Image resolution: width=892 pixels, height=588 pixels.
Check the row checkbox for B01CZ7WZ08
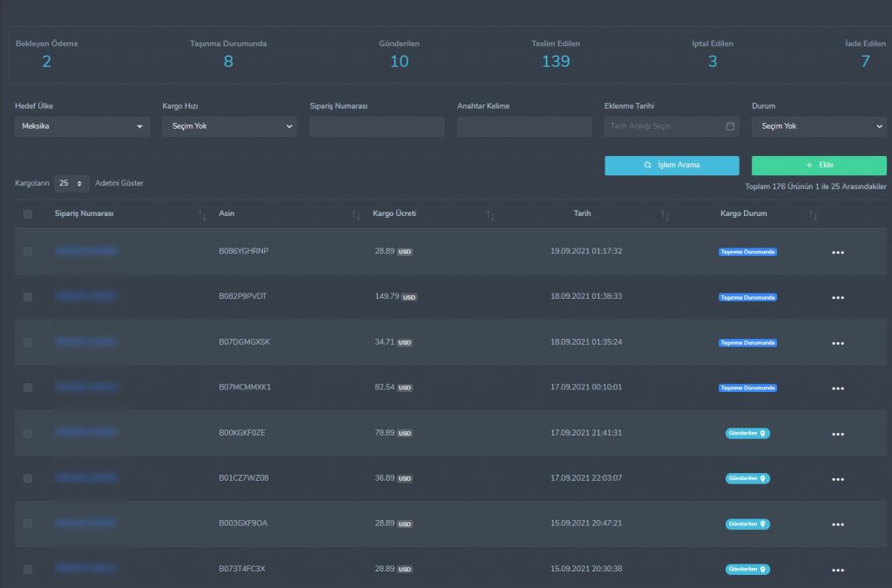pyautogui.click(x=27, y=479)
